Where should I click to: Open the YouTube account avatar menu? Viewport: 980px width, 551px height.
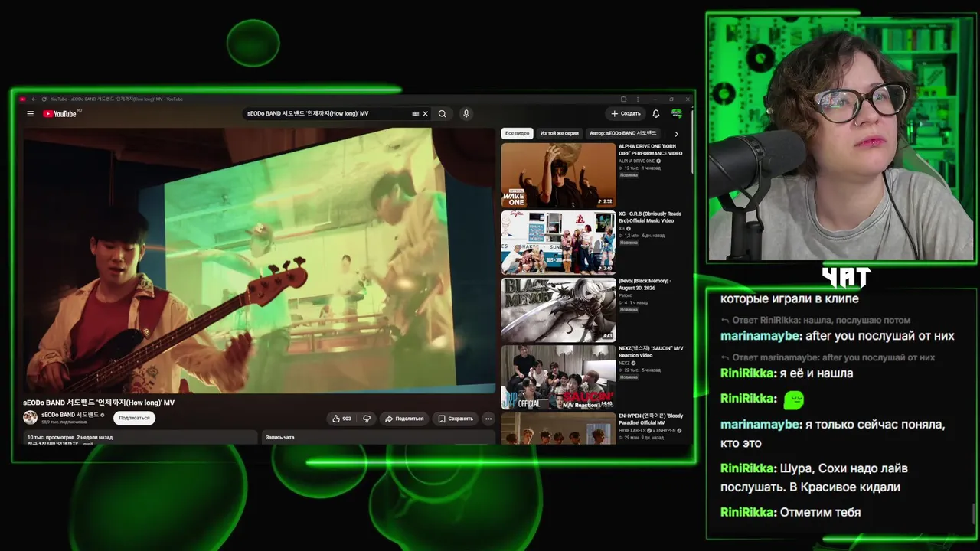click(677, 114)
